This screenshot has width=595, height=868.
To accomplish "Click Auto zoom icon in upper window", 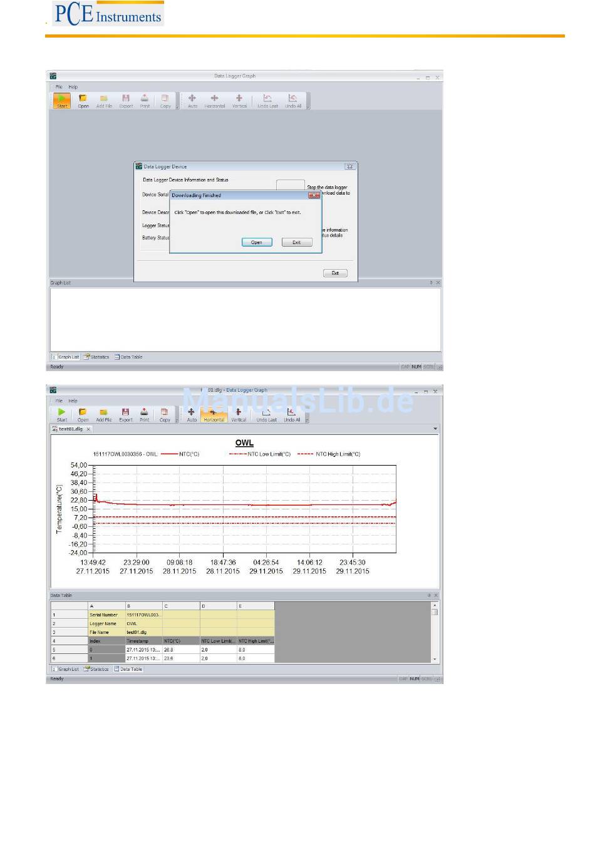I will pos(192,100).
